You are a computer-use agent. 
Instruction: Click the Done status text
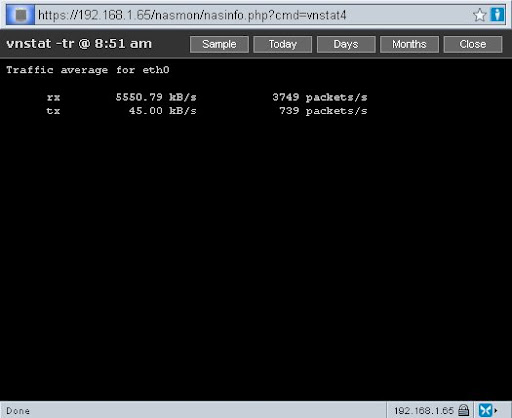18,411
